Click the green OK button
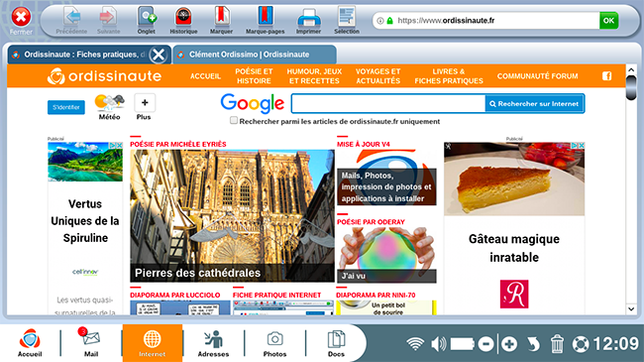Screen dimensions: 644x362 [x=608, y=21]
